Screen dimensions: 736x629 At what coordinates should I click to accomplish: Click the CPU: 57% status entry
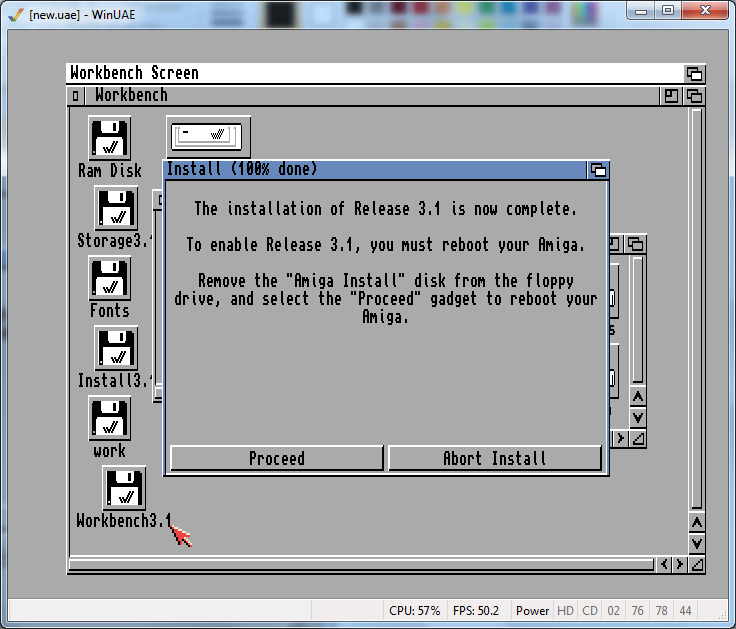click(x=414, y=611)
